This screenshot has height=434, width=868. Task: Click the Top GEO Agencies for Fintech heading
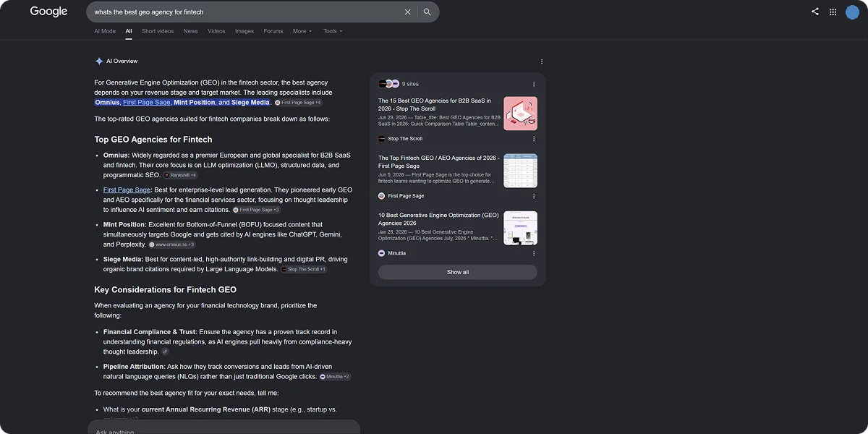[x=153, y=140]
